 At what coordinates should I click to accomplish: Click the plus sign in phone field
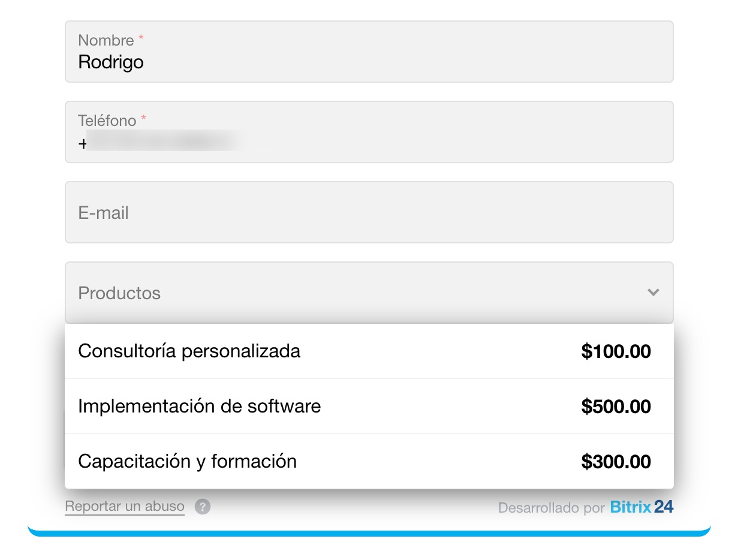(82, 144)
